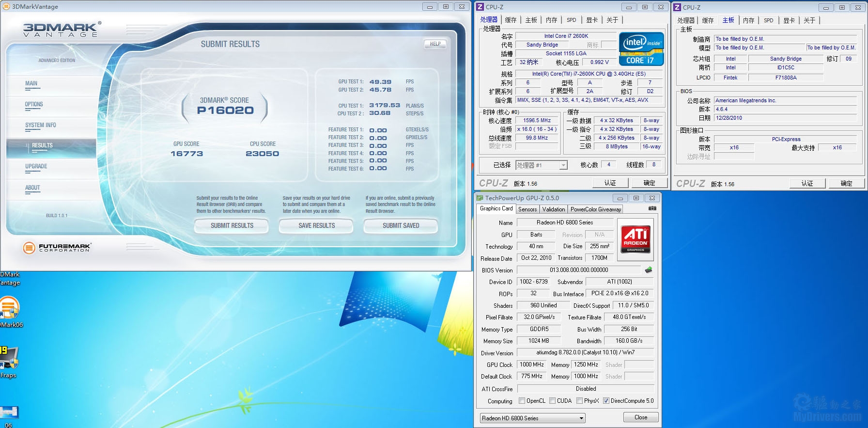Click the ATI Radeon logo in GPU-Z
Screen dimensions: 868x428
tap(635, 239)
